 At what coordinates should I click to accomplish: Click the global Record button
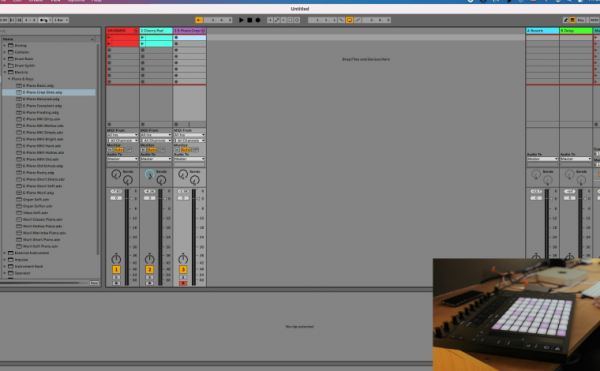pos(258,20)
